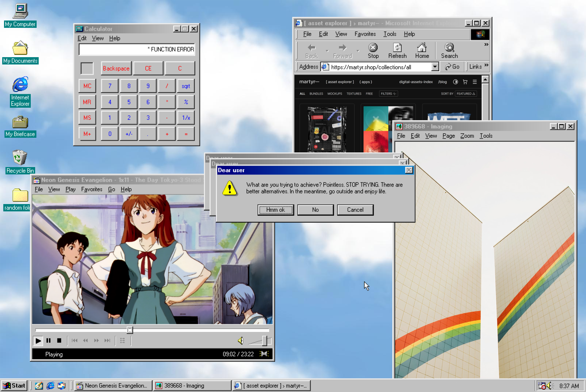Mute the media player speaker icon
The width and height of the screenshot is (586, 392).
(241, 341)
